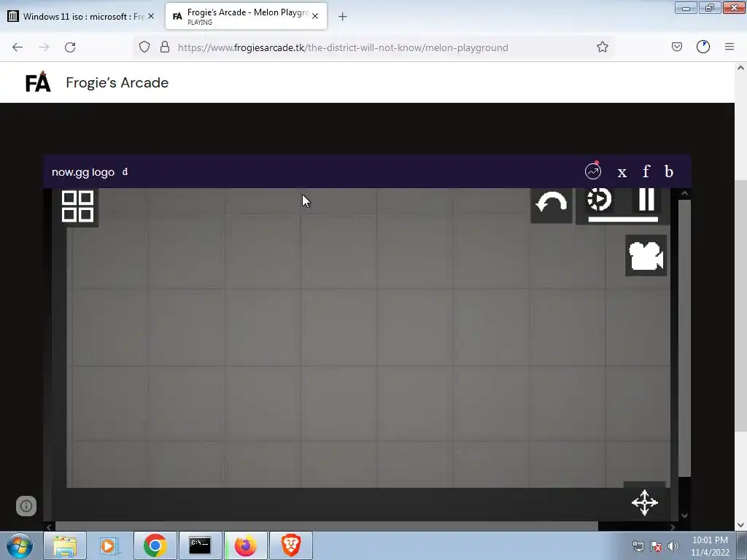Click the Action Center flag icon
This screenshot has width=747, height=560.
656,546
